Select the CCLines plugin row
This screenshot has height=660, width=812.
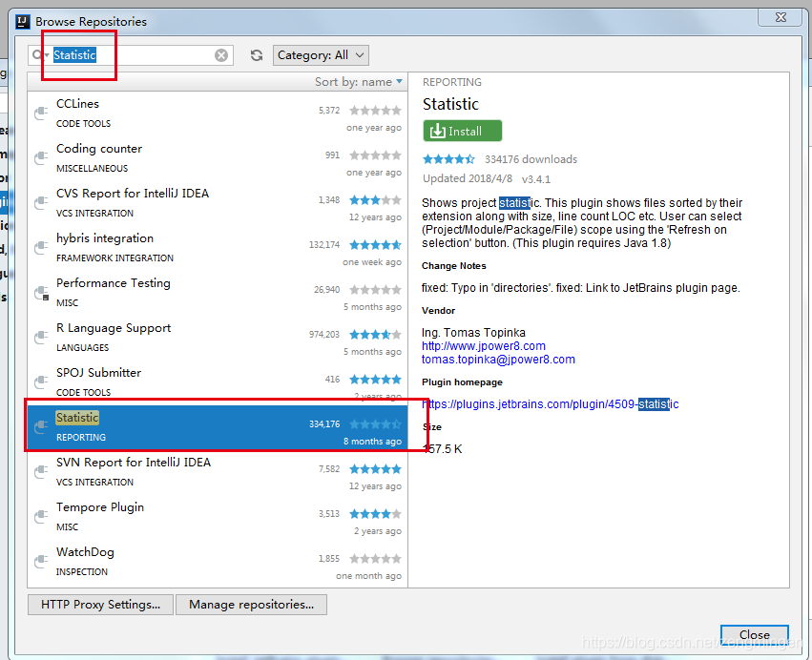click(218, 113)
